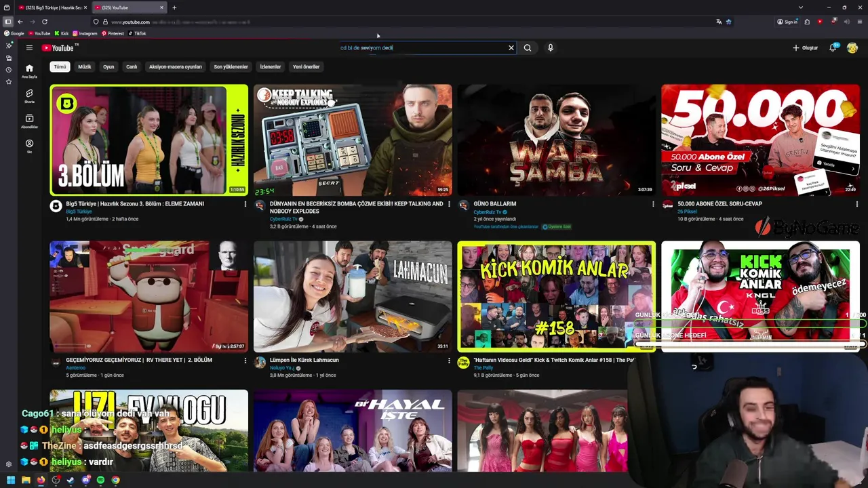The height and width of the screenshot is (488, 868).
Task: Click the translate page icon
Action: coord(719,22)
